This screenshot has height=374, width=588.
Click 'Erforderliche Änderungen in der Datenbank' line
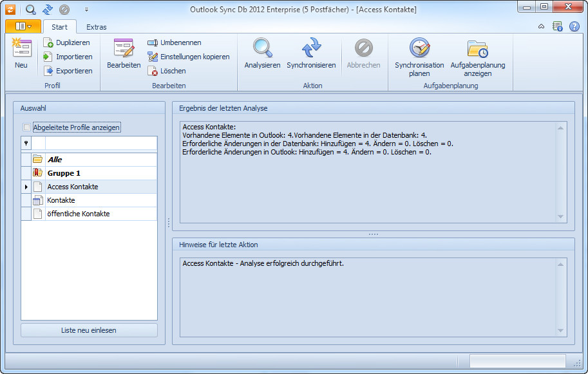tap(318, 144)
